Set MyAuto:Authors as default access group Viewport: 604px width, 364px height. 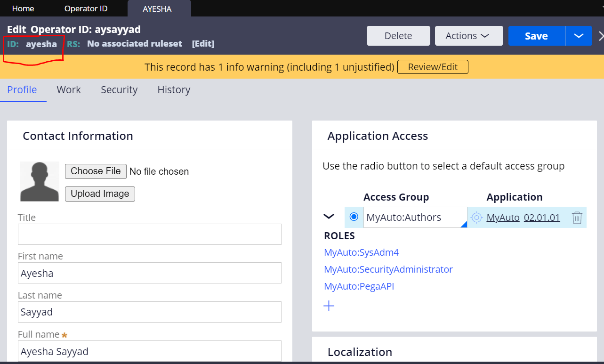[x=354, y=217]
